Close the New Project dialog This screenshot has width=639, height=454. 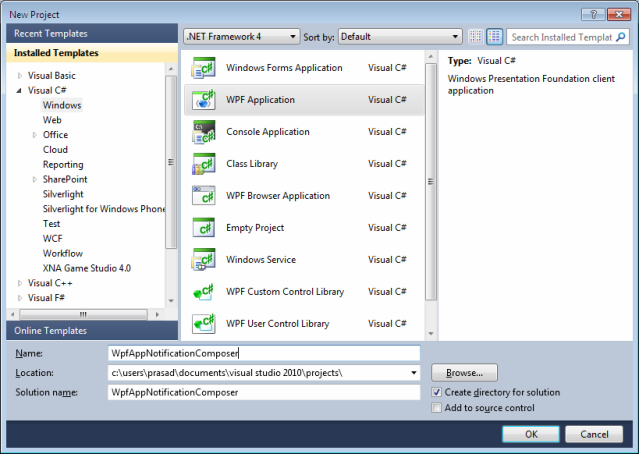pos(619,15)
